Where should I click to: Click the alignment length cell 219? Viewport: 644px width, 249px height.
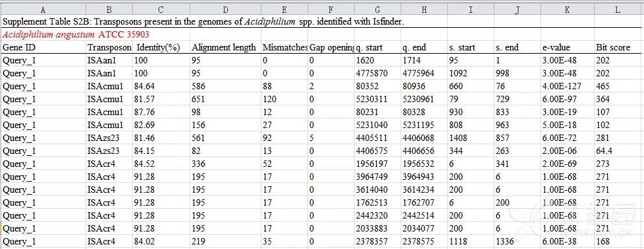(225, 242)
